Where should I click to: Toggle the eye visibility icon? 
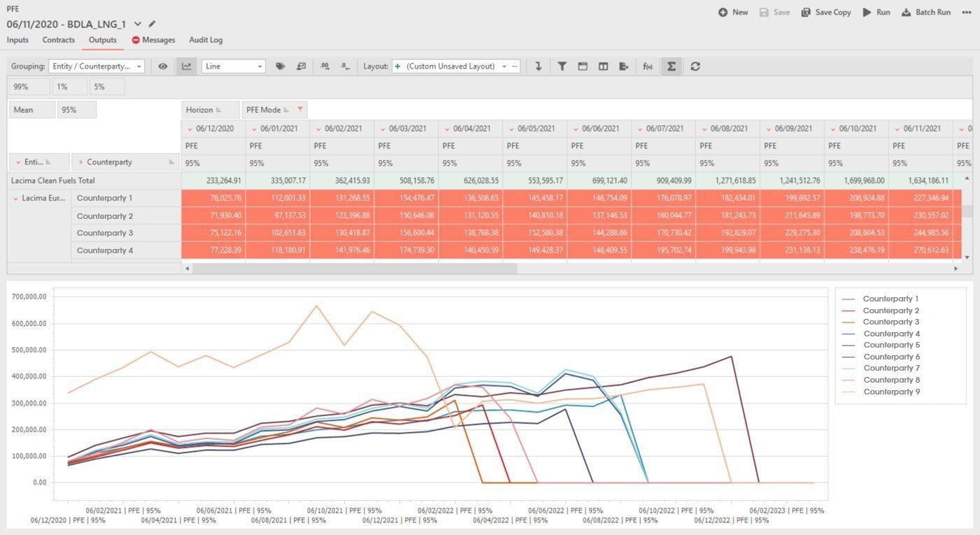click(163, 66)
